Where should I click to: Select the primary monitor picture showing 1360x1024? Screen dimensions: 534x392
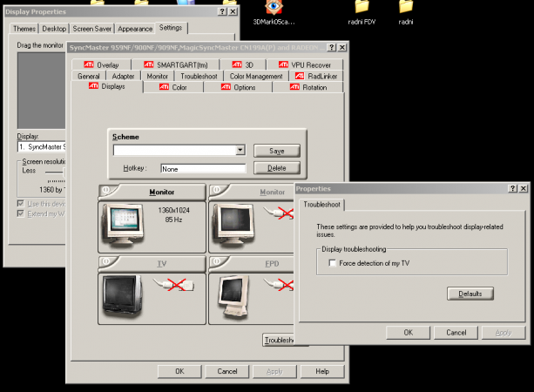click(x=124, y=225)
